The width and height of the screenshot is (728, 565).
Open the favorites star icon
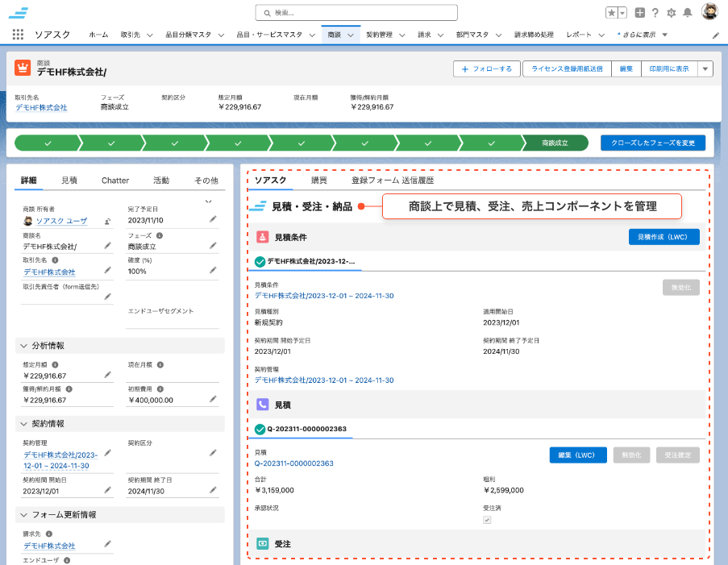(x=611, y=13)
